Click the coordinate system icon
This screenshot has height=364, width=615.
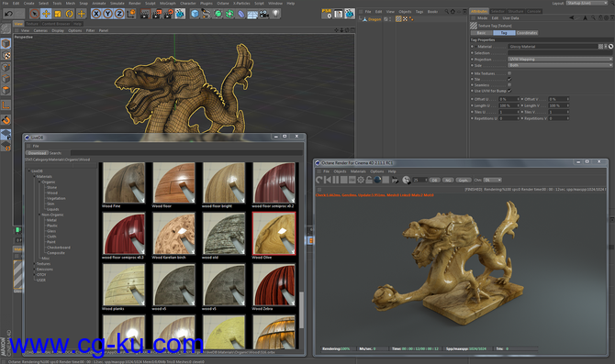pos(131,14)
